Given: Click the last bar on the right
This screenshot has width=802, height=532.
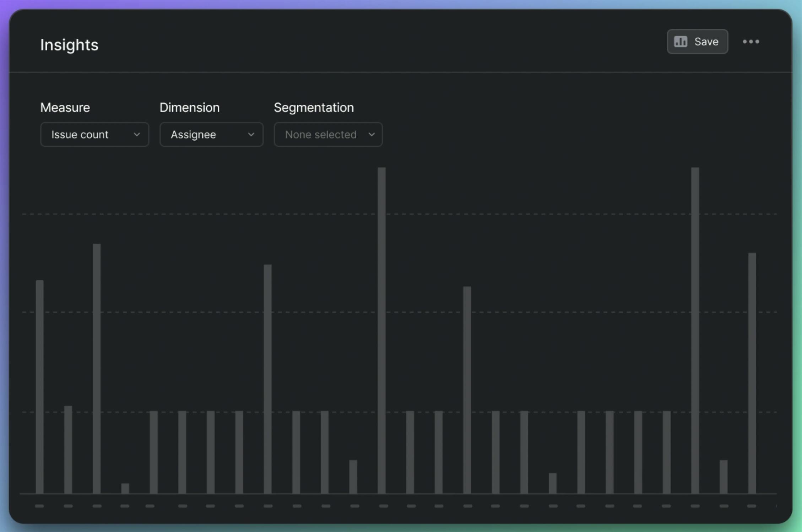Looking at the screenshot, I should click(x=752, y=373).
